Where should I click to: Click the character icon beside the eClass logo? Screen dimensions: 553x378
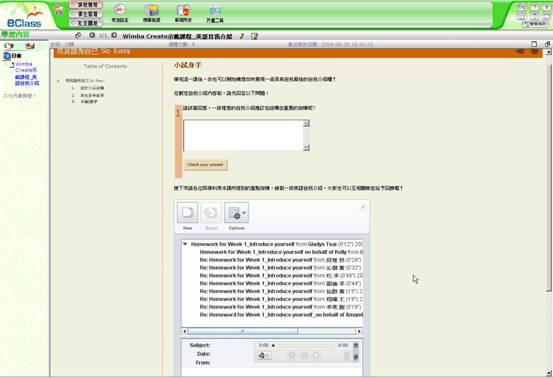click(x=59, y=10)
